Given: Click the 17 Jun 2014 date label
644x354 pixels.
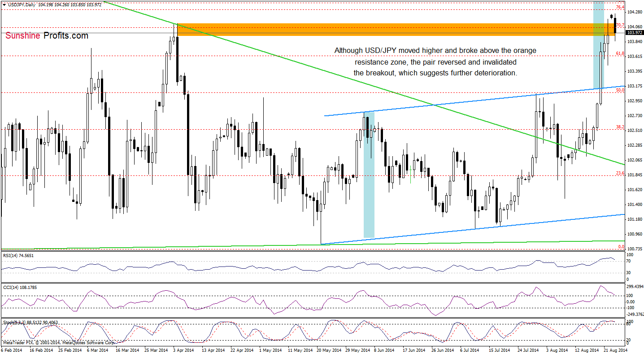Looking at the screenshot, I should pos(413,350).
